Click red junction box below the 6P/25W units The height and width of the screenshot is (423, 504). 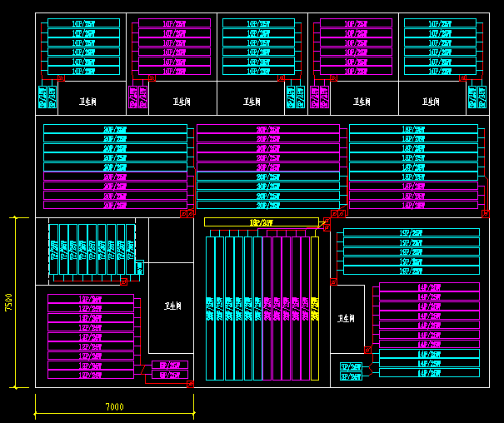(x=191, y=384)
